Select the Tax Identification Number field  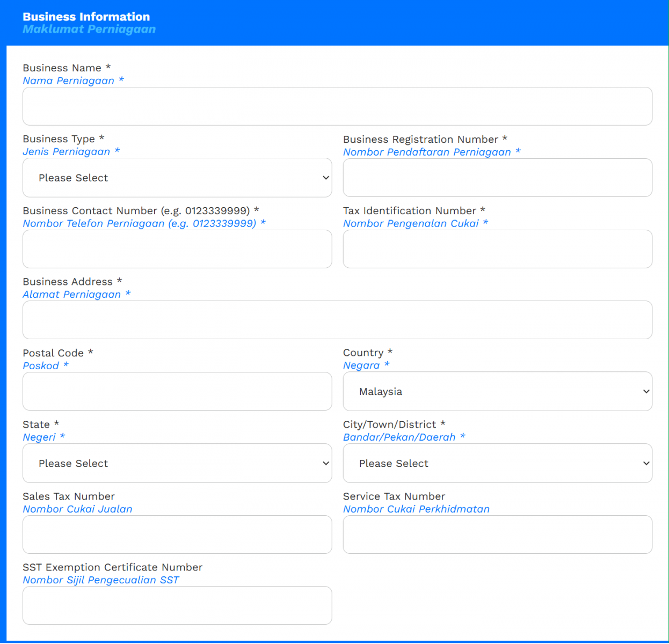point(497,249)
